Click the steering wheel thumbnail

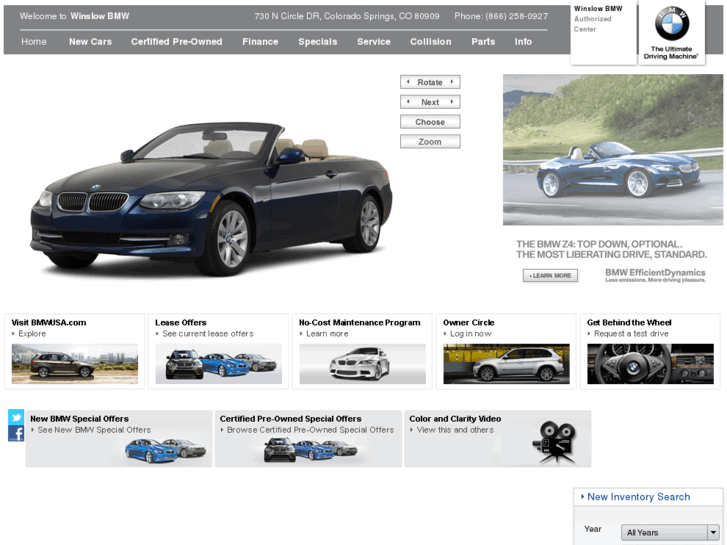coord(650,364)
